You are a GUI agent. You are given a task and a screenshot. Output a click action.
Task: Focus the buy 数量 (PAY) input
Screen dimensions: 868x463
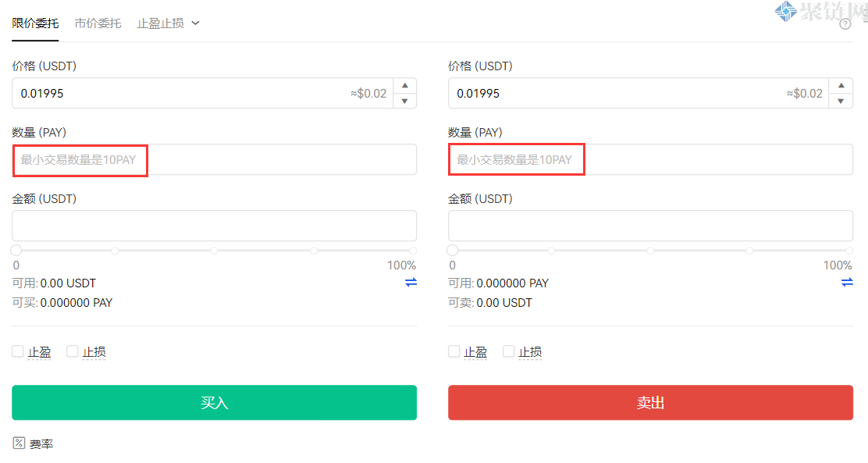(214, 159)
